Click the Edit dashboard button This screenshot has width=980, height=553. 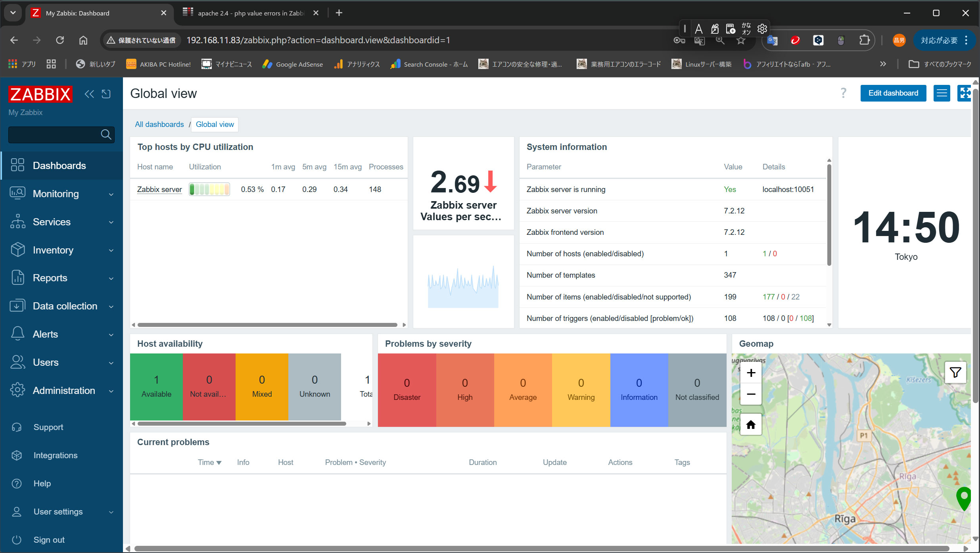pyautogui.click(x=893, y=93)
